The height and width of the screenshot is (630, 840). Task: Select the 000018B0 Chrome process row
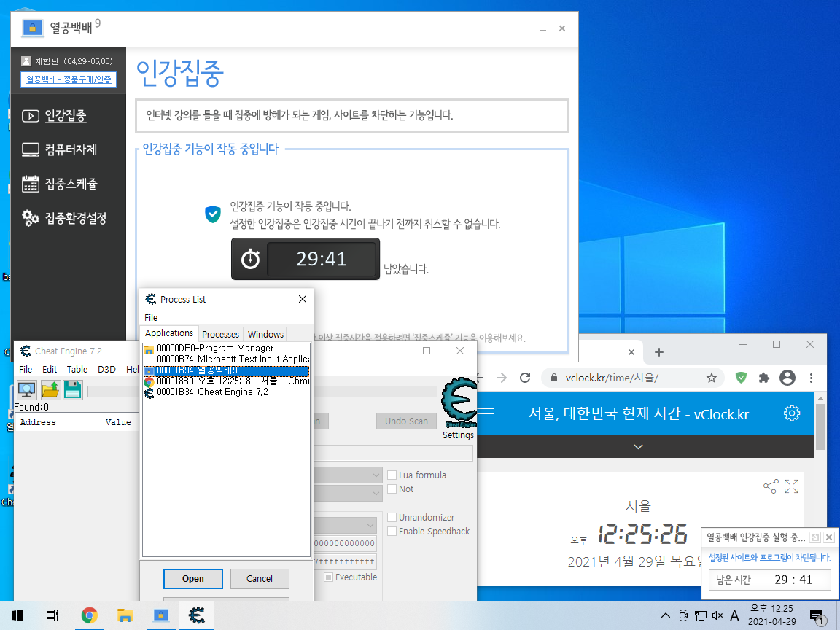pyautogui.click(x=226, y=381)
